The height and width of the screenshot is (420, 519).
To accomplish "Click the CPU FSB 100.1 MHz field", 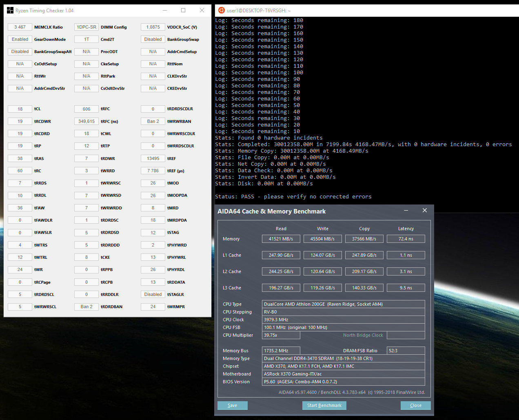I will [344, 327].
